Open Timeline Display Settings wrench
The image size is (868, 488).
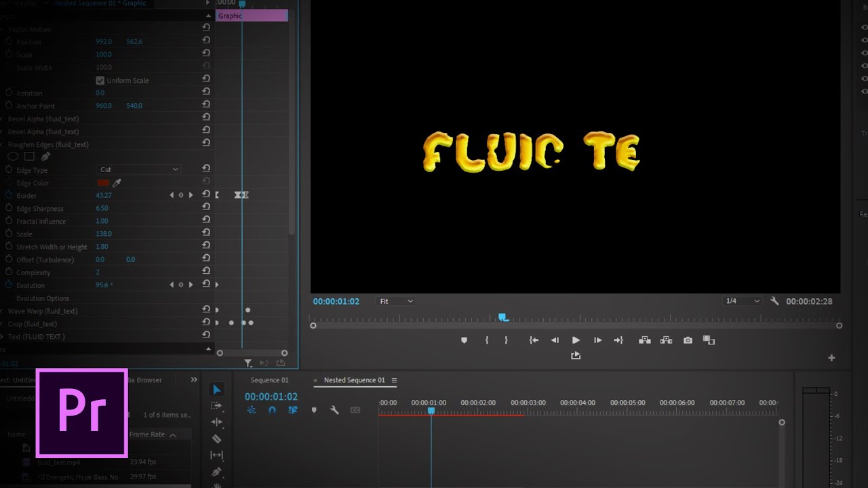click(334, 410)
